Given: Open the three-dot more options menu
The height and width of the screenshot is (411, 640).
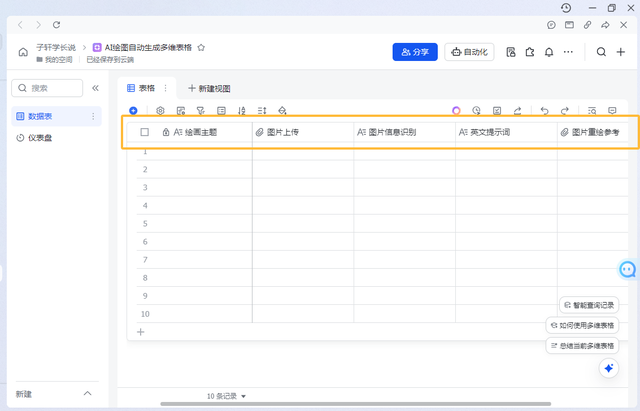Looking at the screenshot, I should click(568, 52).
